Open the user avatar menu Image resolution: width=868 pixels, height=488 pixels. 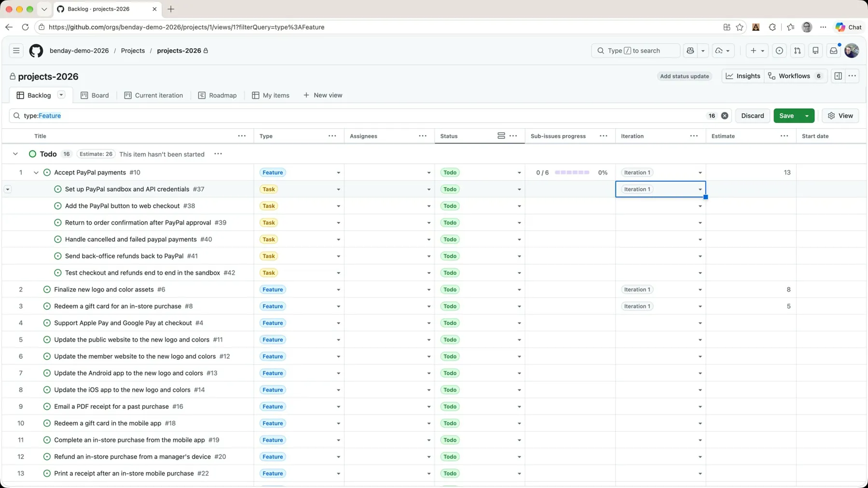(x=852, y=51)
